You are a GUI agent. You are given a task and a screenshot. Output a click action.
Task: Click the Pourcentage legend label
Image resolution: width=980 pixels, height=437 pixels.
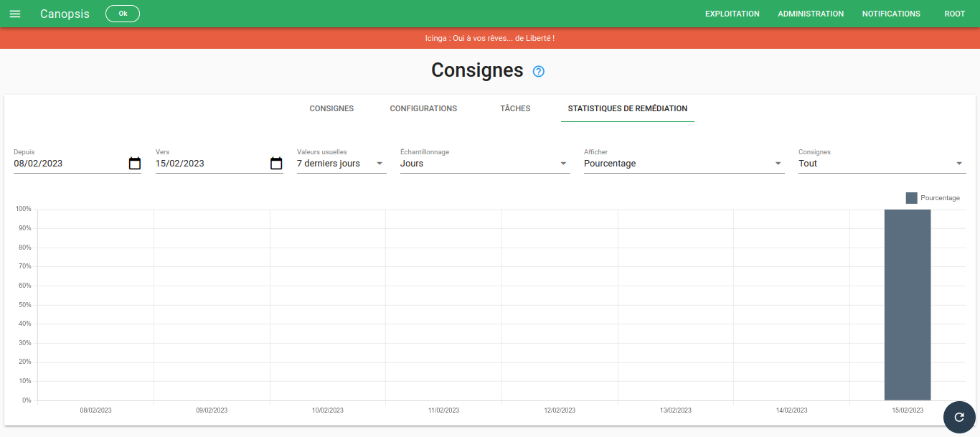coord(940,198)
